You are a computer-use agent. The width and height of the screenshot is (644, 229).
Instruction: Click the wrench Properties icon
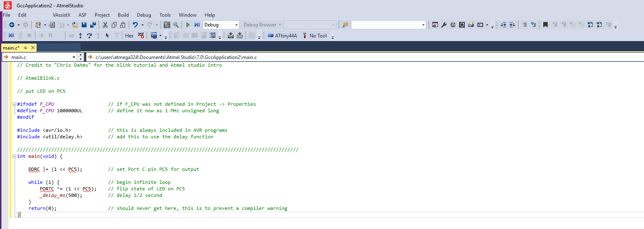pos(444,25)
